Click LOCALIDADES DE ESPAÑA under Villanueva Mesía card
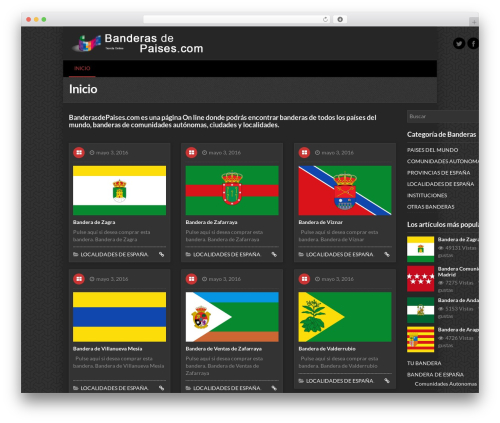Screen dimensions: 500x423 [x=114, y=388]
